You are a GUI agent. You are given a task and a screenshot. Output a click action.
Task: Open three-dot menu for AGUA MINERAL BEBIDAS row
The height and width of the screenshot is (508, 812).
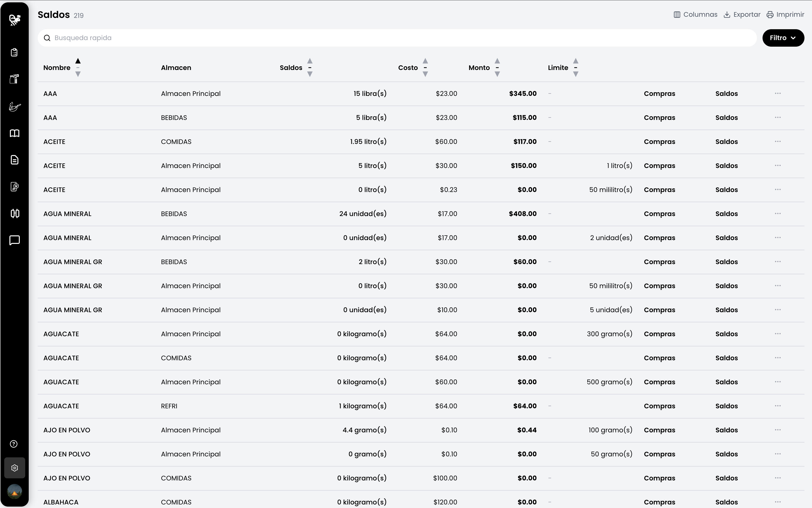777,214
